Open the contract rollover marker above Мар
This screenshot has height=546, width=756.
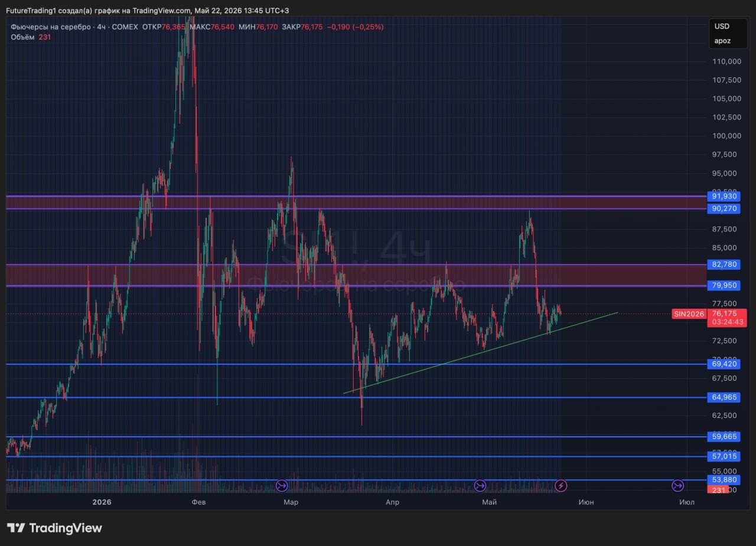[x=282, y=486]
